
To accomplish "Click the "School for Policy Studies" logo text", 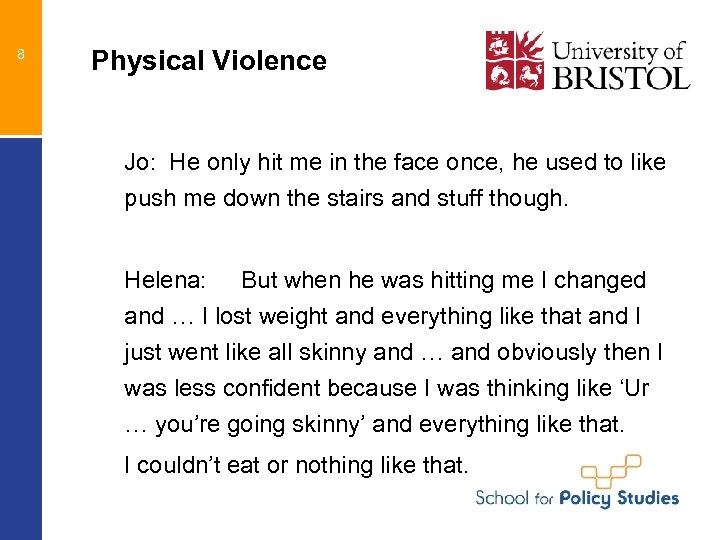I will [x=577, y=498].
